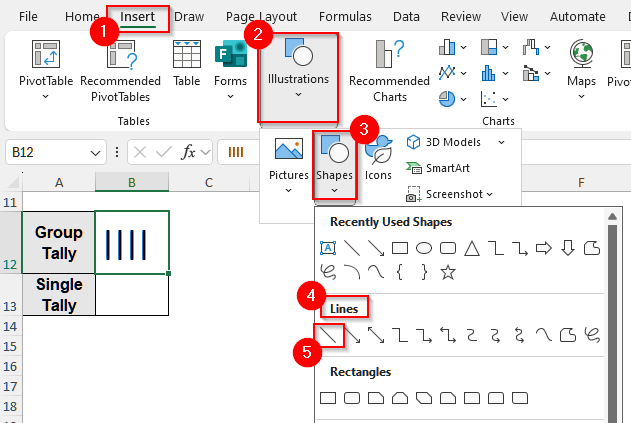Open Recommended Charts
The image size is (631, 423).
click(x=390, y=70)
